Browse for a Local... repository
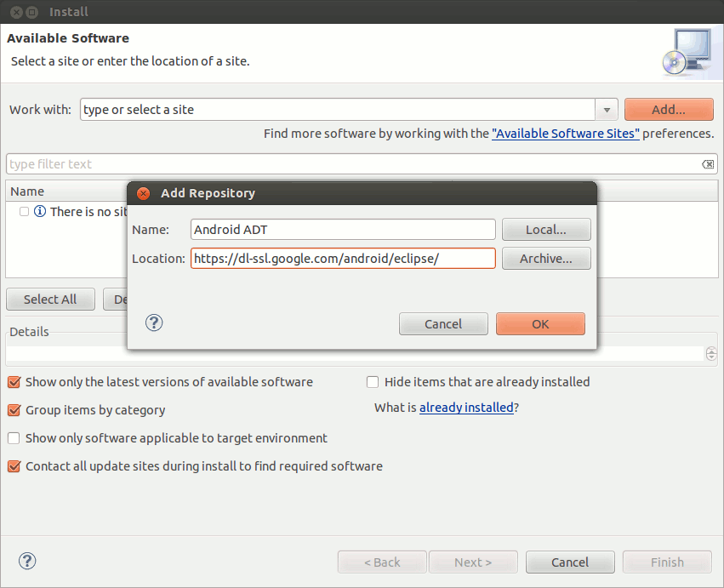Screen dimensions: 724x588 [x=545, y=230]
